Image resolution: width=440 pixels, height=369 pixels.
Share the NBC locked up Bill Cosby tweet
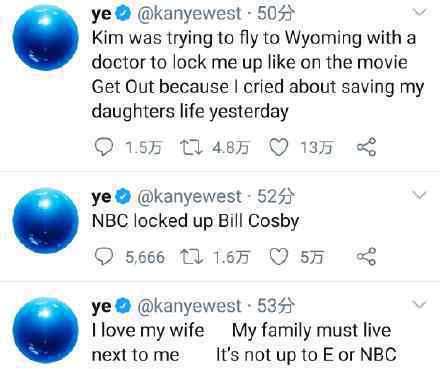pos(367,257)
